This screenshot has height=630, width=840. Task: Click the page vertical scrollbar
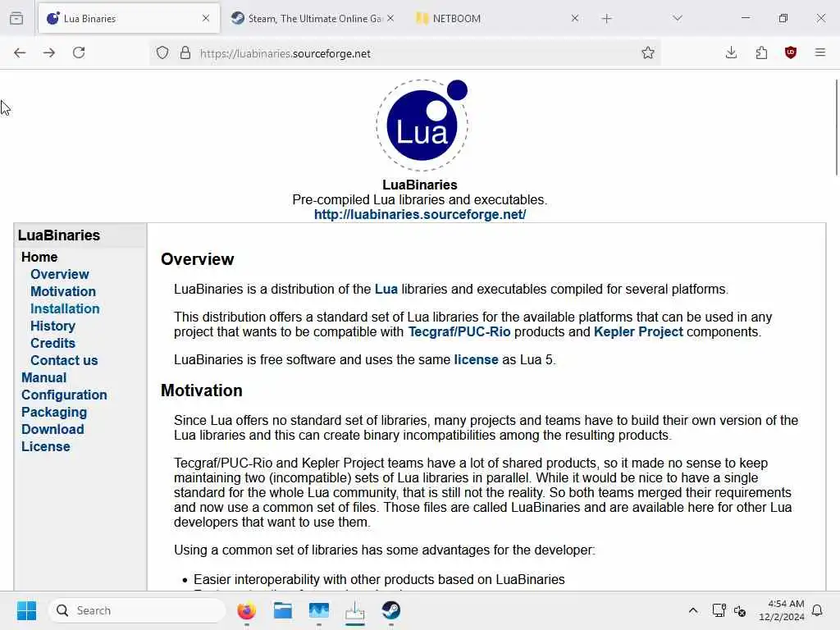[836, 127]
